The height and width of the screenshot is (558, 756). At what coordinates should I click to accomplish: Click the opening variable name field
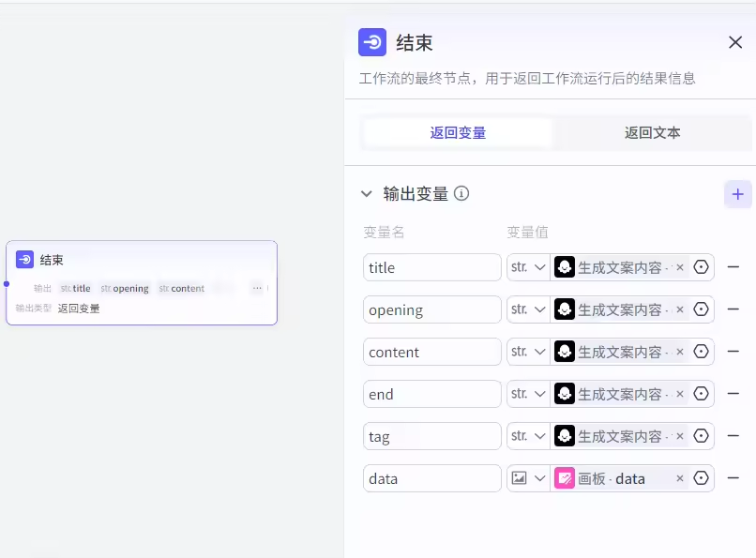coord(431,309)
